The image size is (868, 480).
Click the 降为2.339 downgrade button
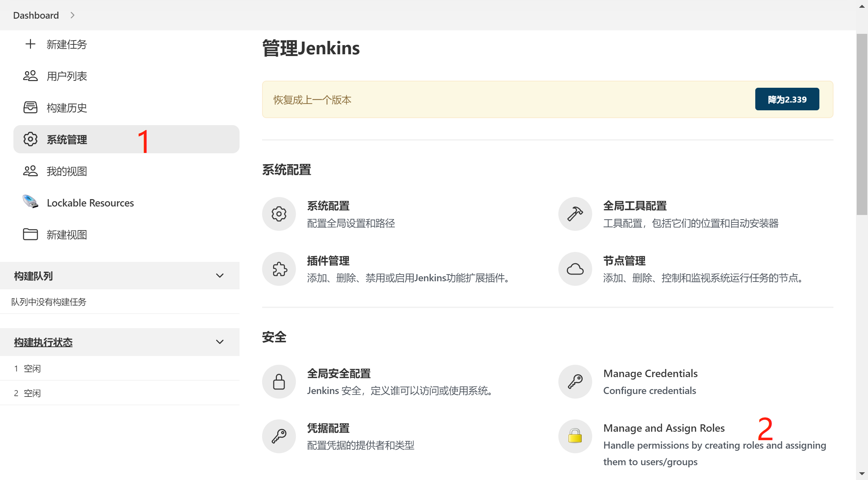pyautogui.click(x=787, y=99)
